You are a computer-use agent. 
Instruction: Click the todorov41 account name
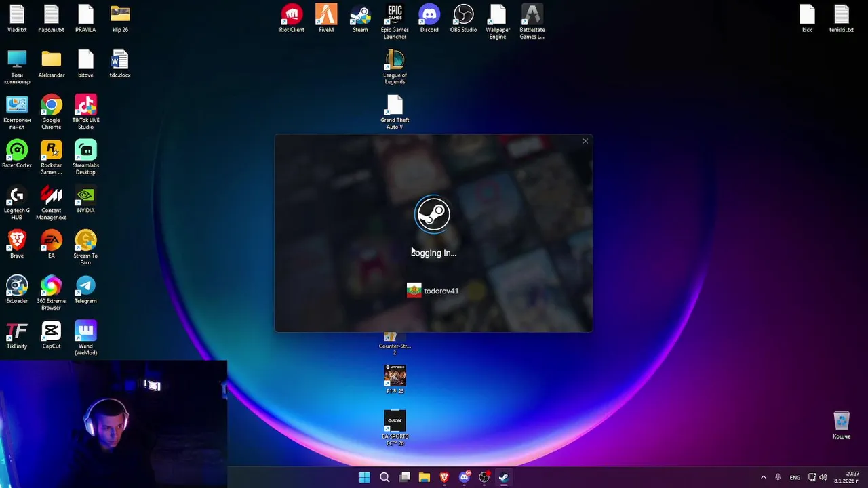[441, 291]
